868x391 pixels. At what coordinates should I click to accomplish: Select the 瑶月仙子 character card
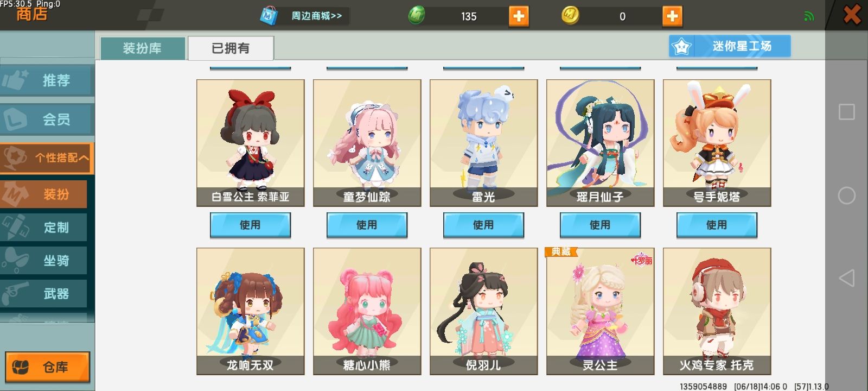(600, 143)
